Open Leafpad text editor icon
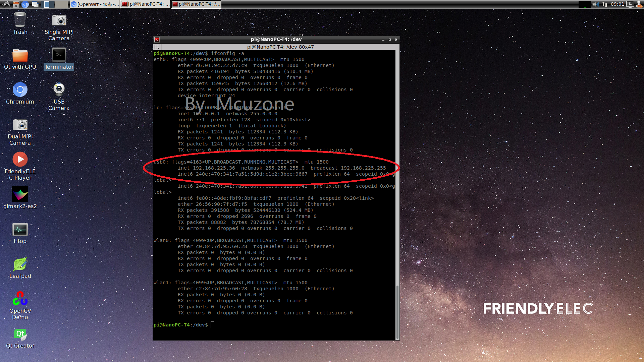 20,268
